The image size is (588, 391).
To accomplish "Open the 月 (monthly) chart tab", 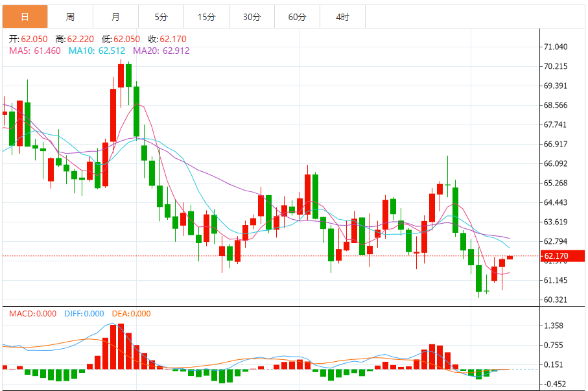I will pyautogui.click(x=115, y=17).
